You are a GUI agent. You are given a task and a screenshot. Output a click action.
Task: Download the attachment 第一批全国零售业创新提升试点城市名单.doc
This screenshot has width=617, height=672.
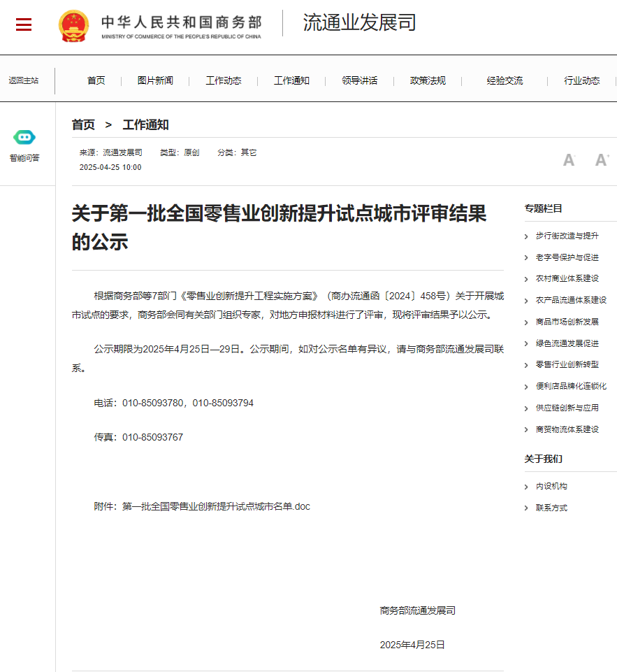(216, 506)
